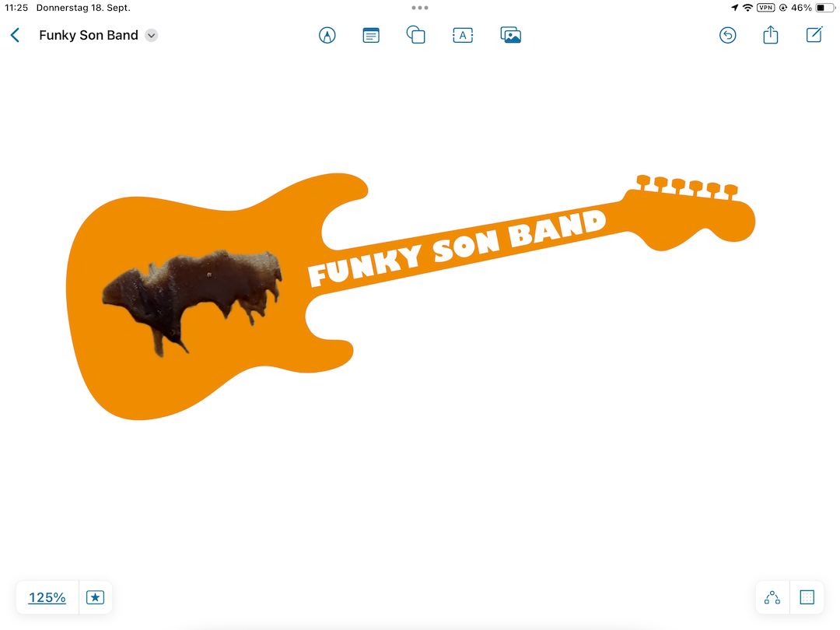The height and width of the screenshot is (630, 840).
Task: Open the shapes library
Action: [416, 35]
